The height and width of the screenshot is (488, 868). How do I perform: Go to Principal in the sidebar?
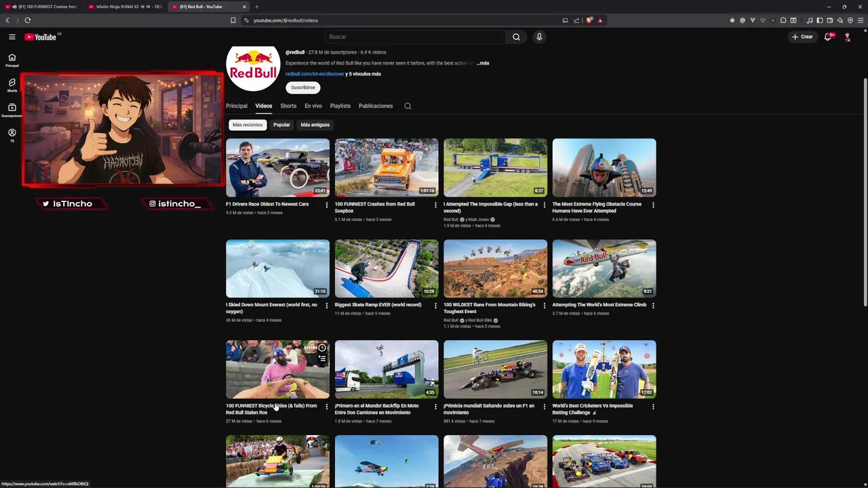pos(12,60)
